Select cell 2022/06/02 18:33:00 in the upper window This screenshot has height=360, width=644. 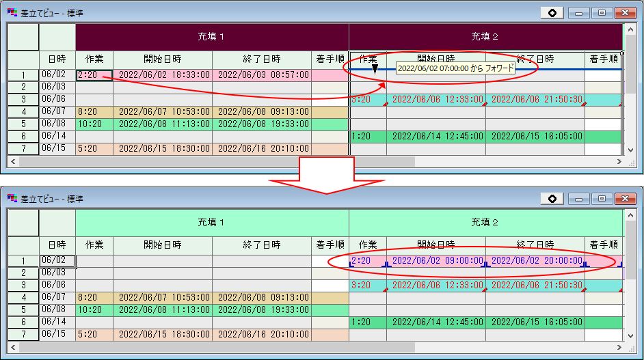click(x=163, y=75)
